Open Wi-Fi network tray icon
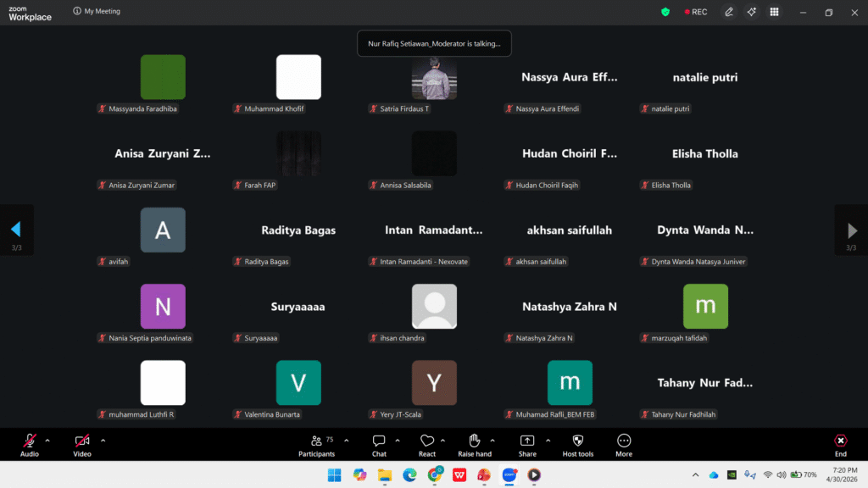 (x=767, y=474)
